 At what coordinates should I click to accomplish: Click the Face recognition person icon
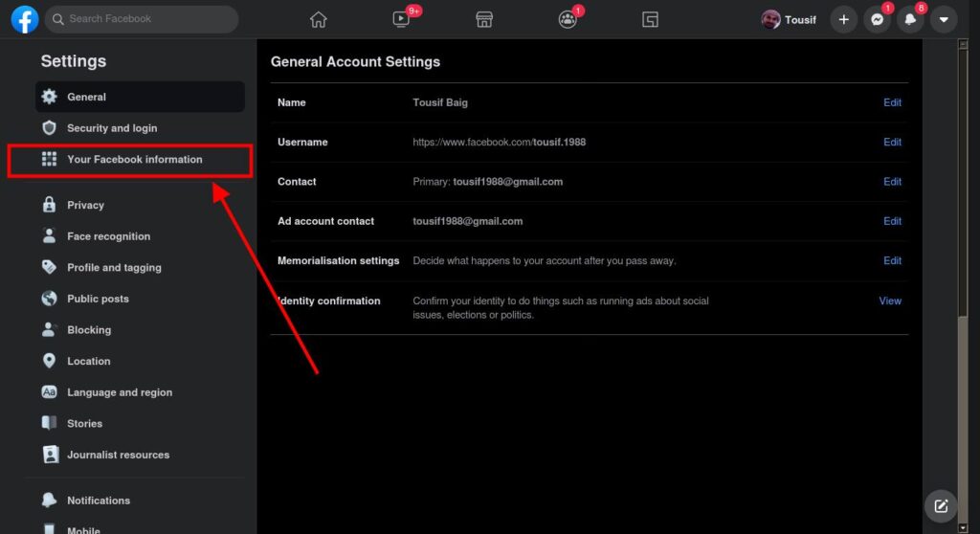coord(50,235)
